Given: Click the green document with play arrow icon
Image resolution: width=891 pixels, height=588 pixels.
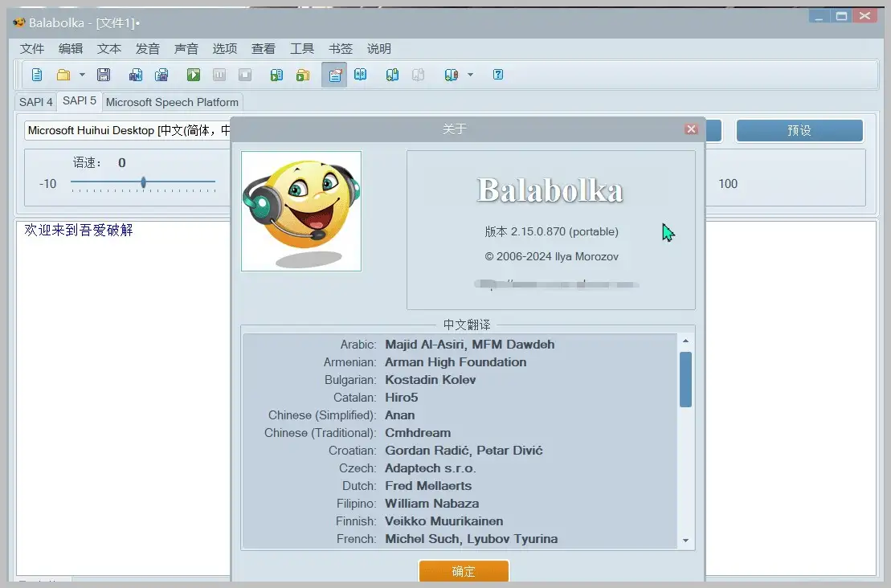Looking at the screenshot, I should 276,75.
